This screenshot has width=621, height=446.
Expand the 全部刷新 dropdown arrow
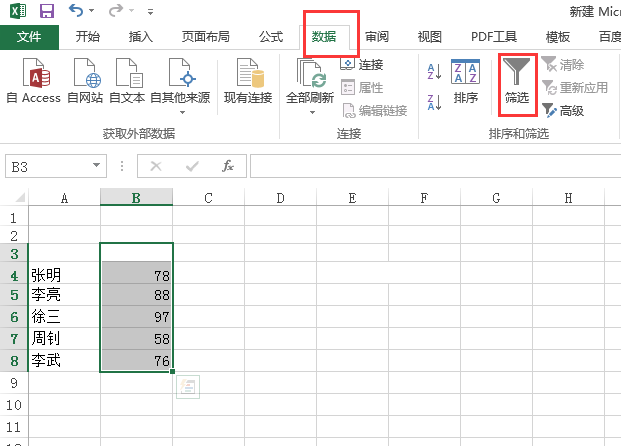(312, 112)
